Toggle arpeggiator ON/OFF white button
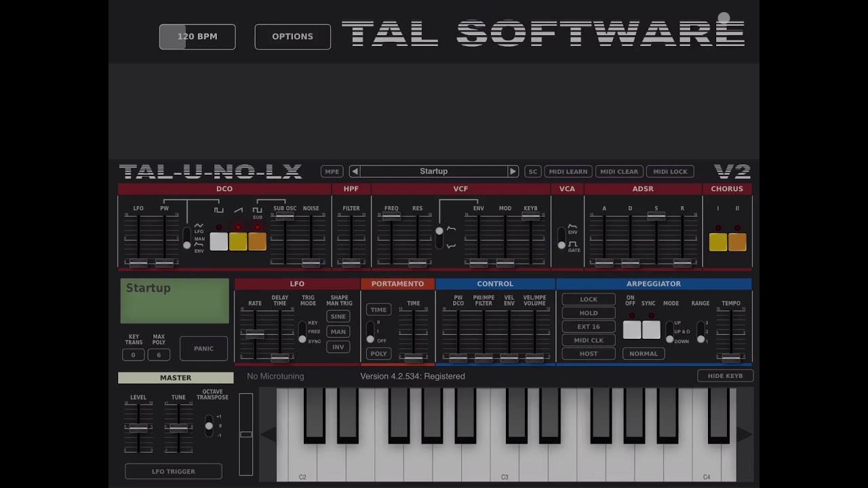The image size is (868, 488). click(x=632, y=330)
